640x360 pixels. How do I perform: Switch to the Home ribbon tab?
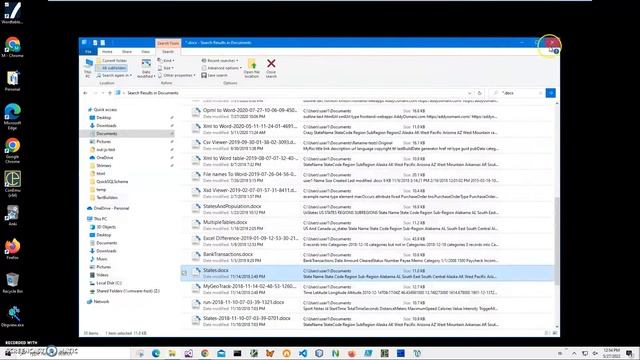107,52
